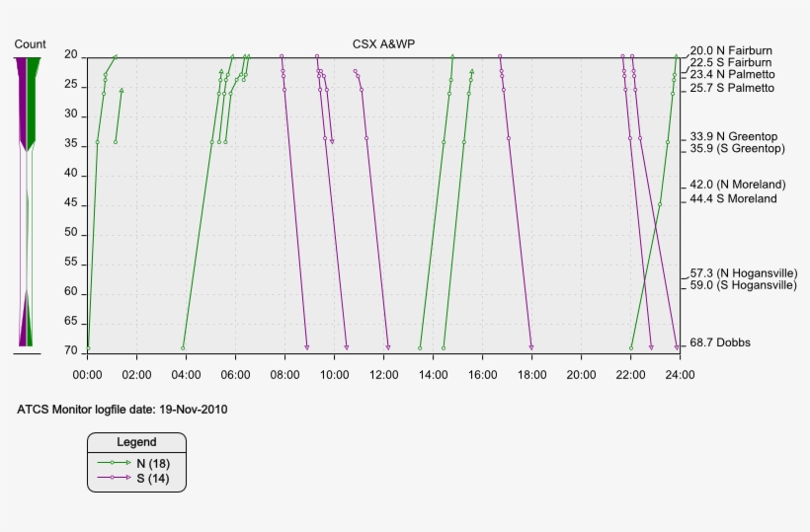The image size is (810, 532).
Task: Select the N (18) legend entry
Action: click(133, 463)
